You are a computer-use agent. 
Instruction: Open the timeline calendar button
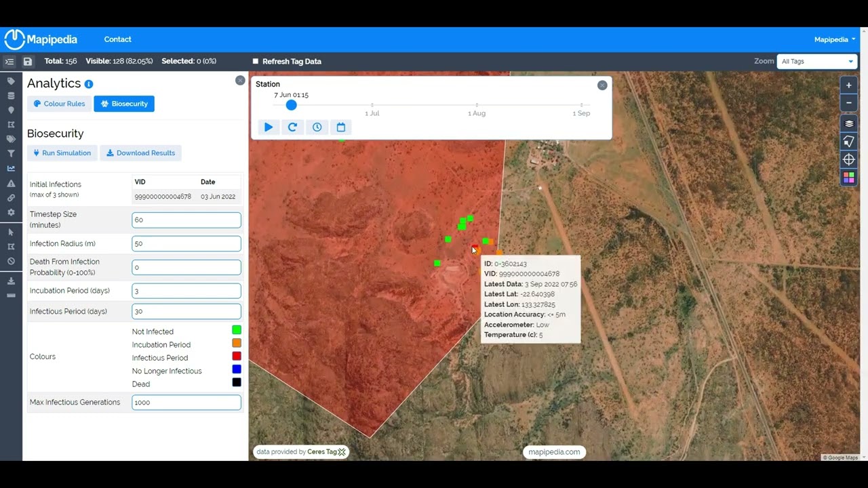pos(341,127)
